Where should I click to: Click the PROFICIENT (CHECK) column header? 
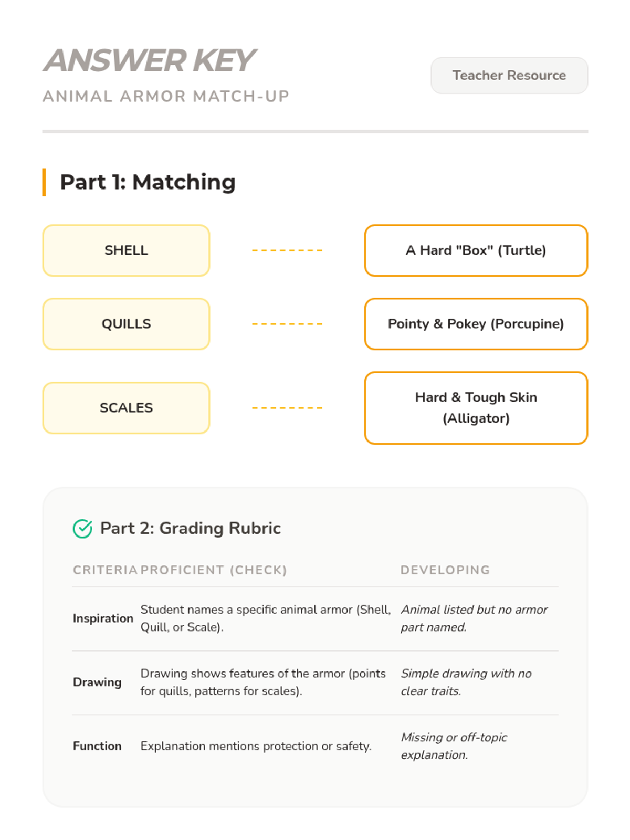coord(214,570)
